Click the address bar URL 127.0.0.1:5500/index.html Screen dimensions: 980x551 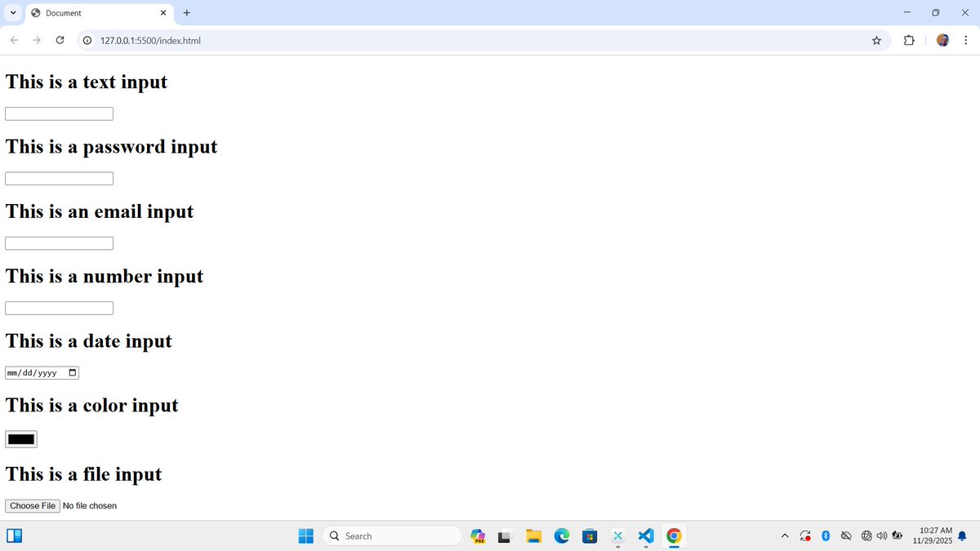pos(150,40)
